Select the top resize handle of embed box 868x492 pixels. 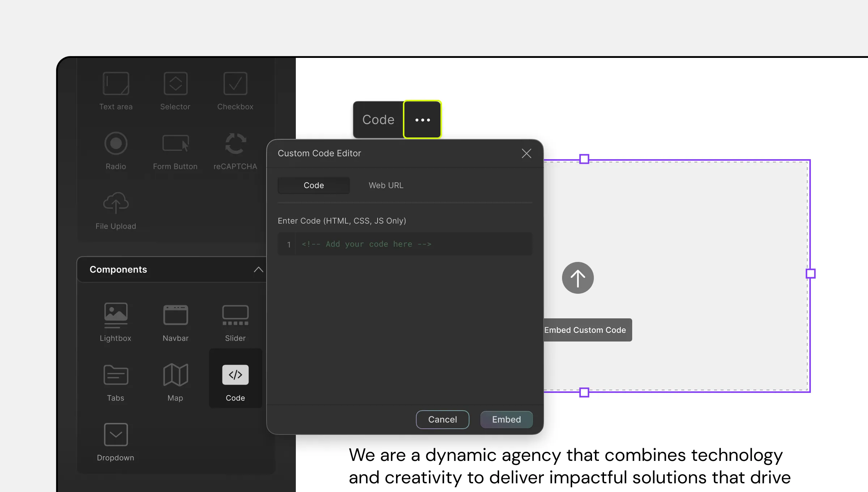click(x=584, y=159)
